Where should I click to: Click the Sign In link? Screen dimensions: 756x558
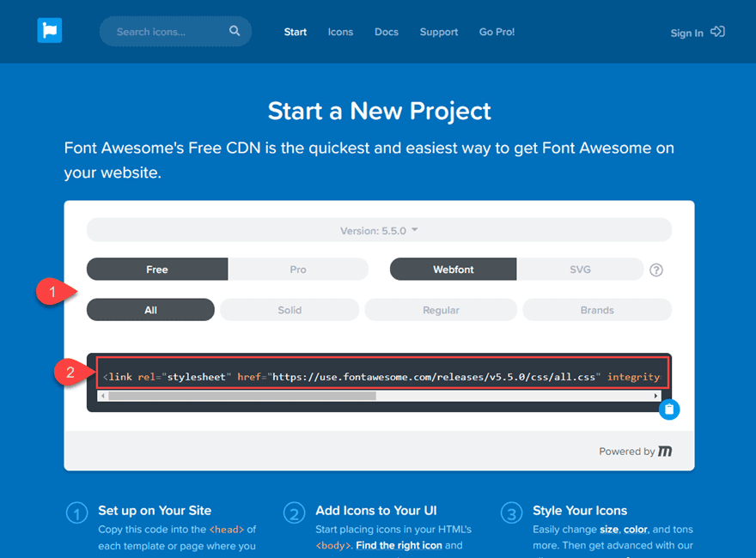[x=686, y=33]
